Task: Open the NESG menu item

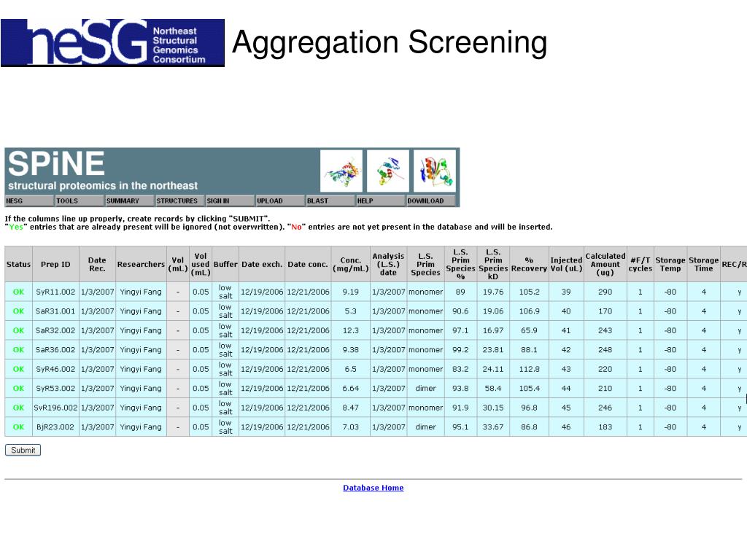Action: (29, 201)
